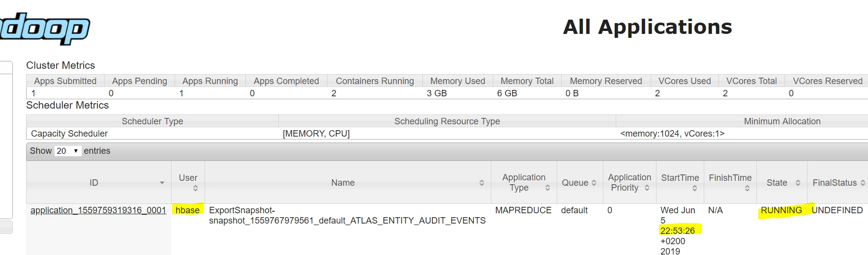Click the Memory Used header
The image size is (868, 255).
point(457,81)
